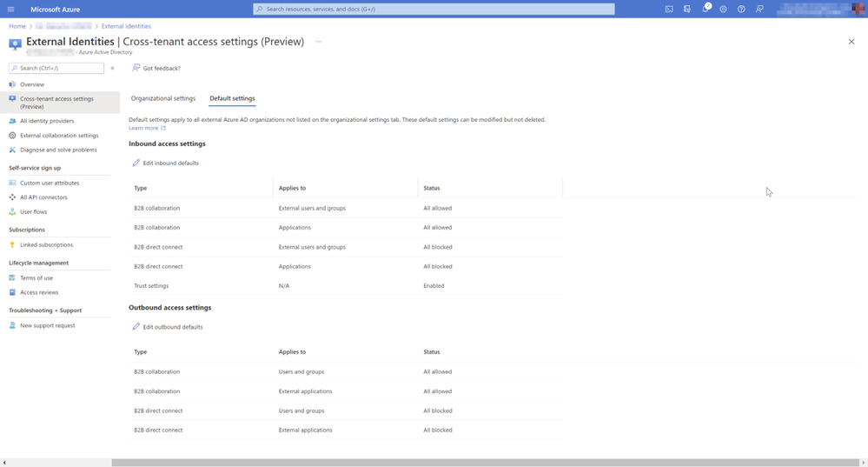Click the Terms of use icon

point(12,278)
